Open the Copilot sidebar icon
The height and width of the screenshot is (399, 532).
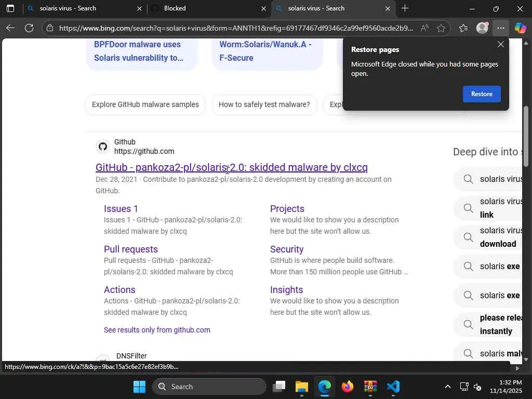520,28
